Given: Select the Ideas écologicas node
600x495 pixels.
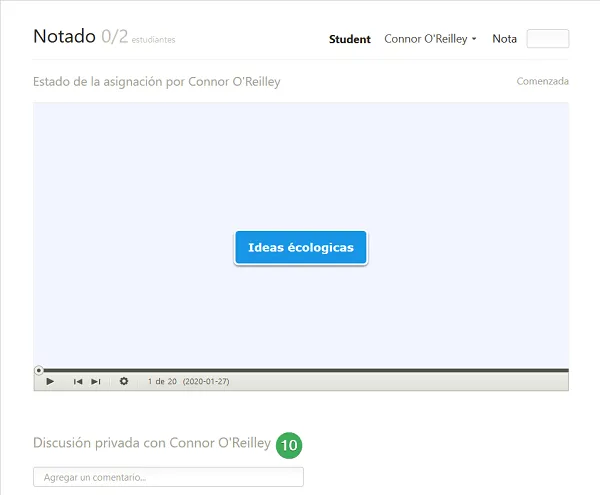Looking at the screenshot, I should click(x=301, y=248).
